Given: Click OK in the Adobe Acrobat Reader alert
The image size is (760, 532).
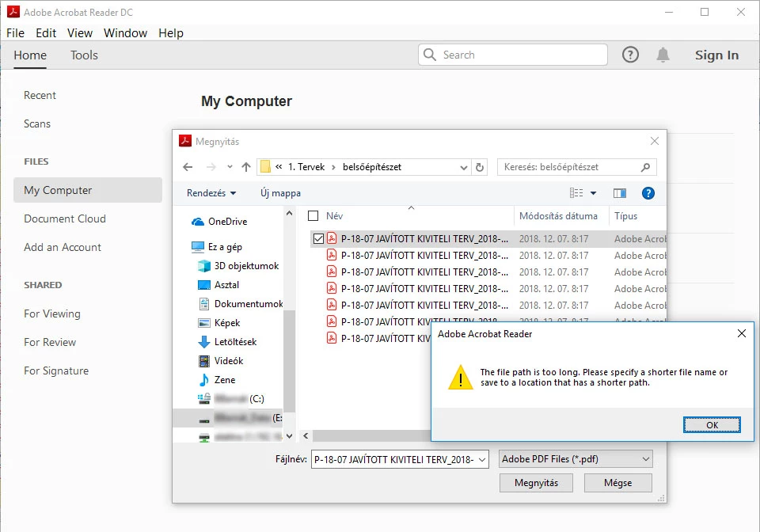Looking at the screenshot, I should tap(712, 425).
